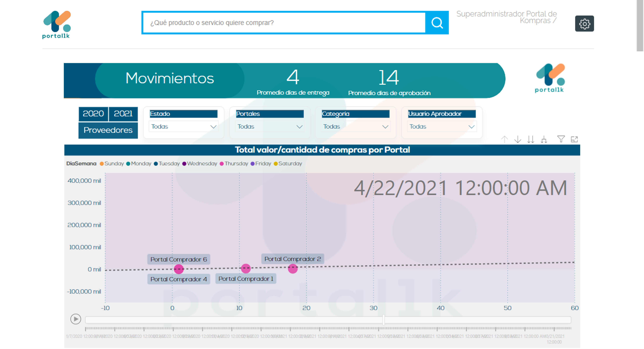Toggle the 2020 year slicer

93,114
